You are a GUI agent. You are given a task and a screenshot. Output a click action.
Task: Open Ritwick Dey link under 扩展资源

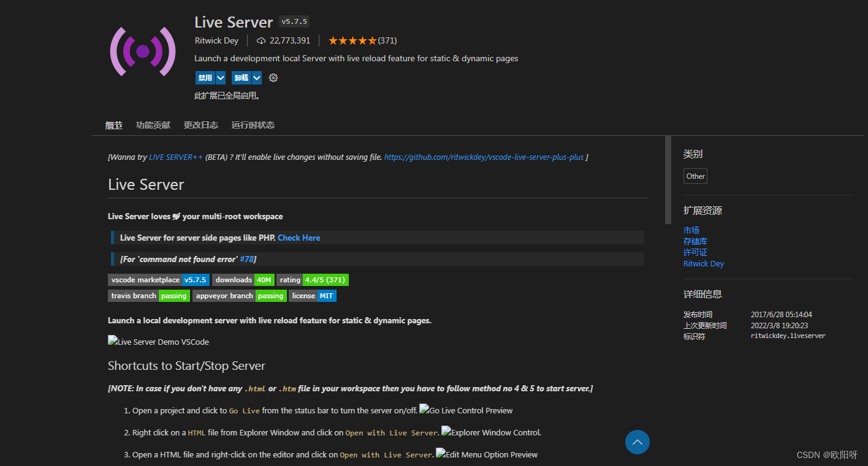pos(704,263)
